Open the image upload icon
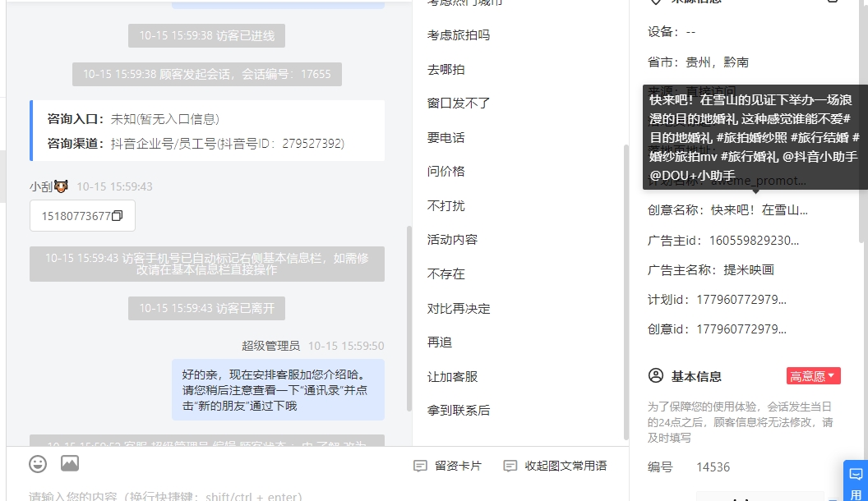The height and width of the screenshot is (501, 868). click(x=70, y=463)
